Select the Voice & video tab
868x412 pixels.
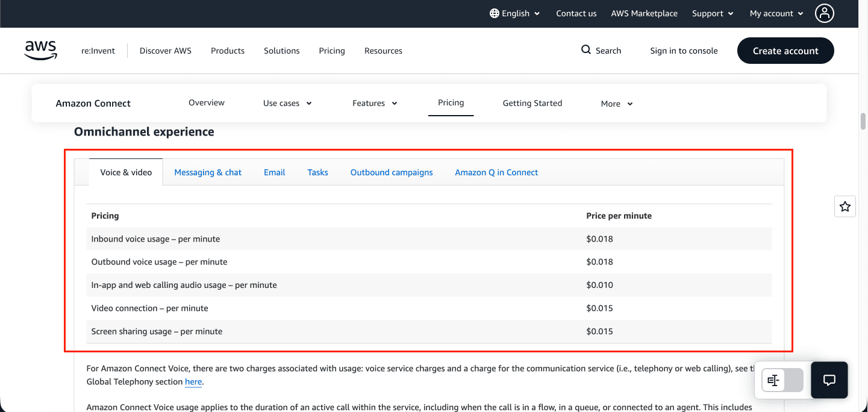[x=126, y=172]
